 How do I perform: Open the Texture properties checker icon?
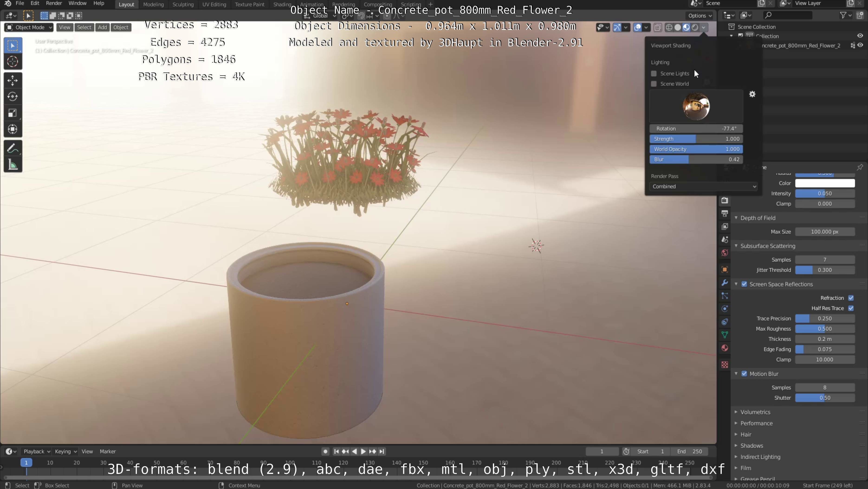pos(725,364)
